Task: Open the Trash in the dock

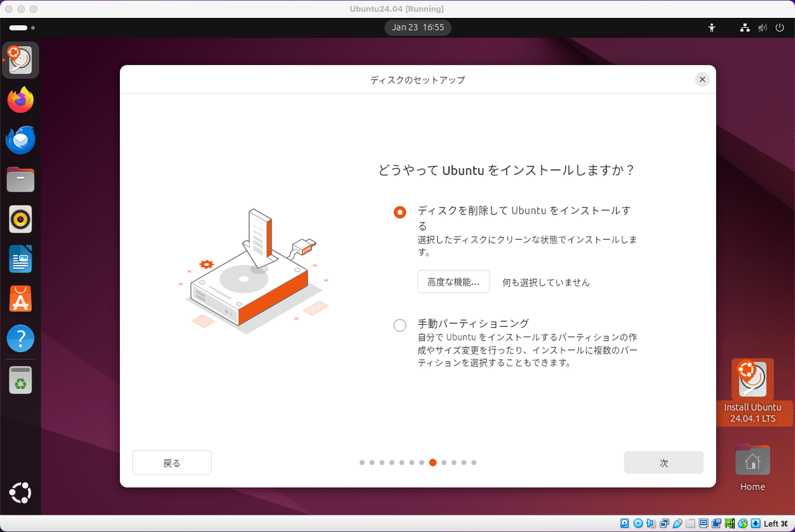Action: point(21,380)
